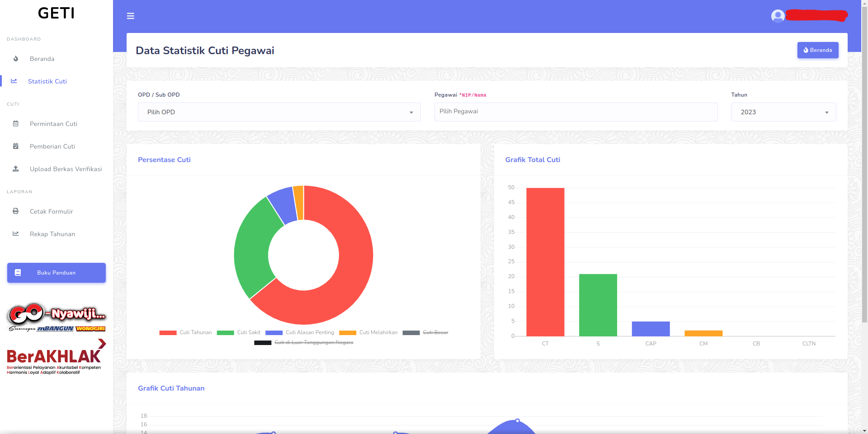Click the Pemberian Cuti calendar-check icon
Viewport: 868px width, 434px height.
click(16, 146)
